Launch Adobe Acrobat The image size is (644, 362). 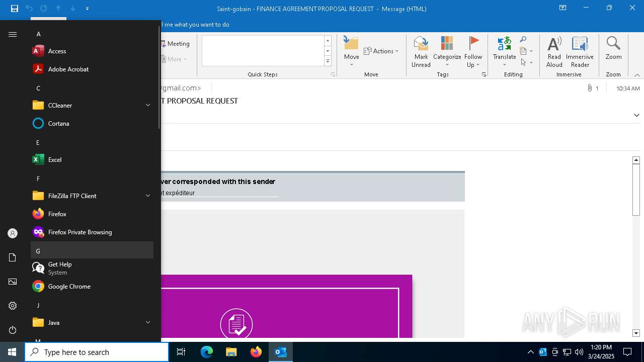click(92, 69)
